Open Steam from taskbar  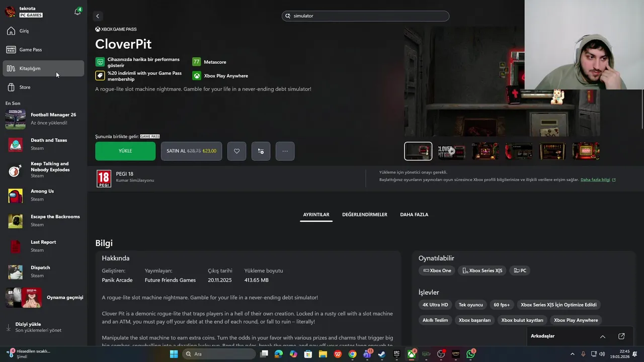(x=382, y=354)
